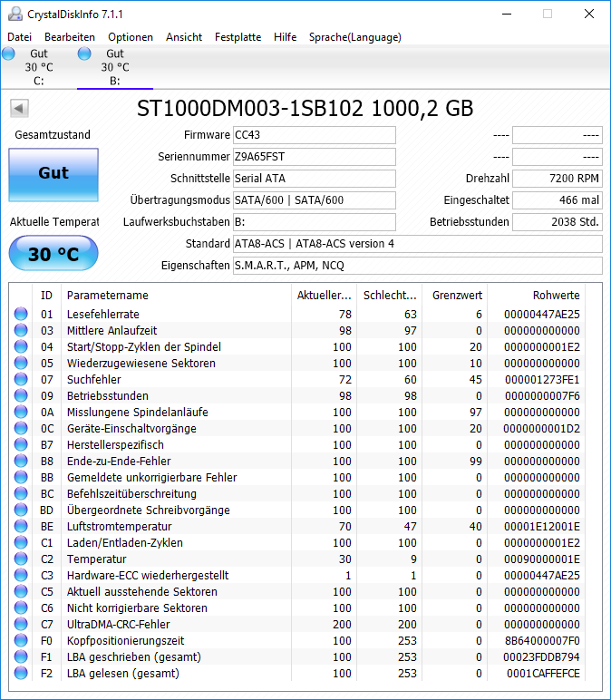
Task: Open the Hilfe menu
Action: click(286, 37)
